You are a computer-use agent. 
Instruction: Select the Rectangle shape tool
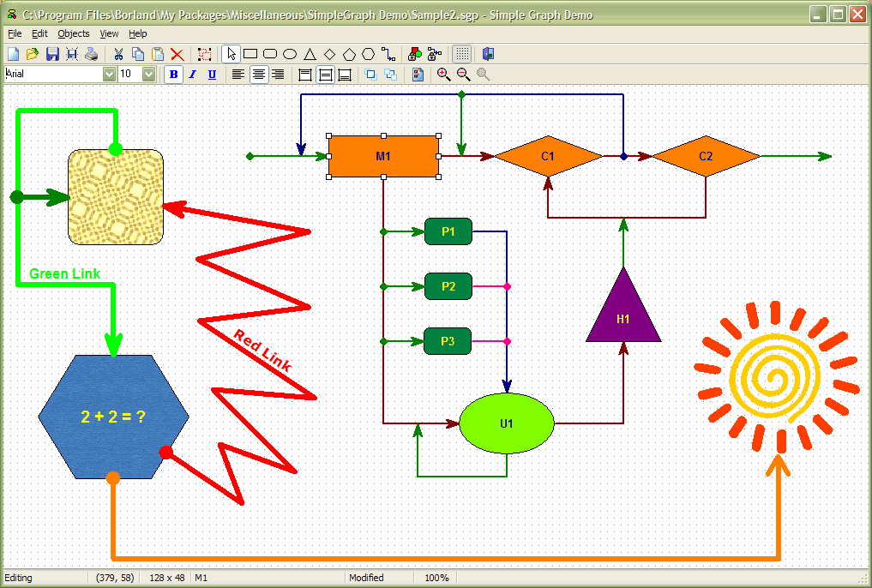pos(250,54)
